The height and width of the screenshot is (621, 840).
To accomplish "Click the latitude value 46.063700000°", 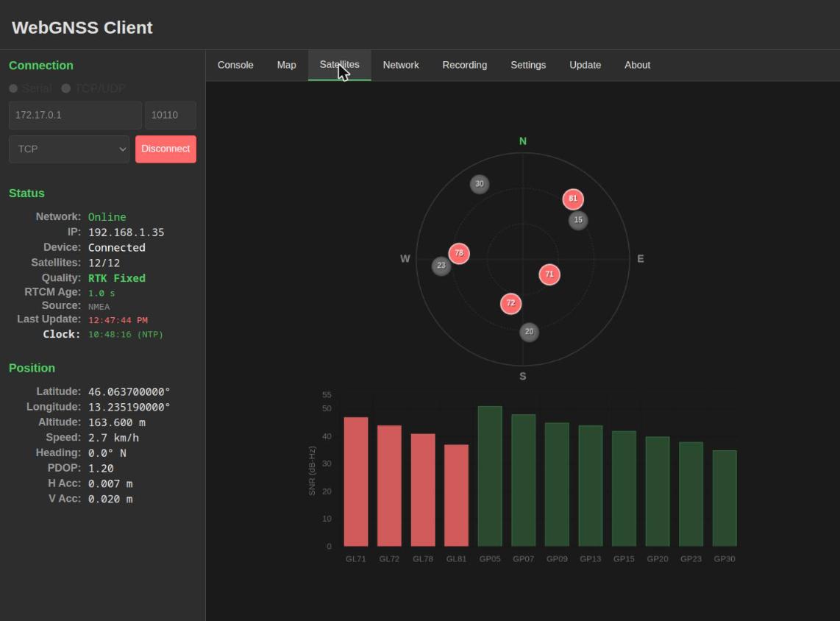I will [x=129, y=391].
